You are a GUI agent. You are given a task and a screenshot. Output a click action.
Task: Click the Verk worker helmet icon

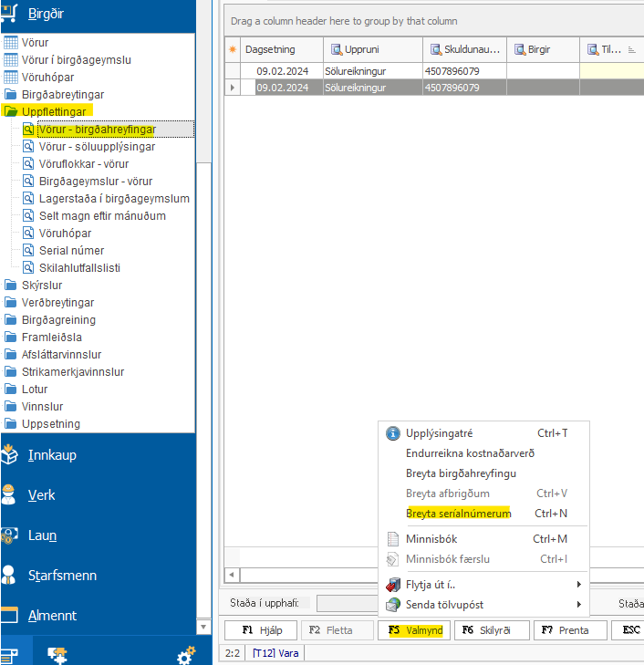[10, 495]
